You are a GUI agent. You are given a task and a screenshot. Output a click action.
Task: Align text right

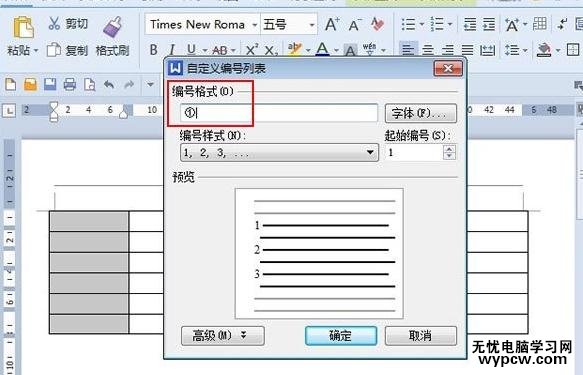448,50
